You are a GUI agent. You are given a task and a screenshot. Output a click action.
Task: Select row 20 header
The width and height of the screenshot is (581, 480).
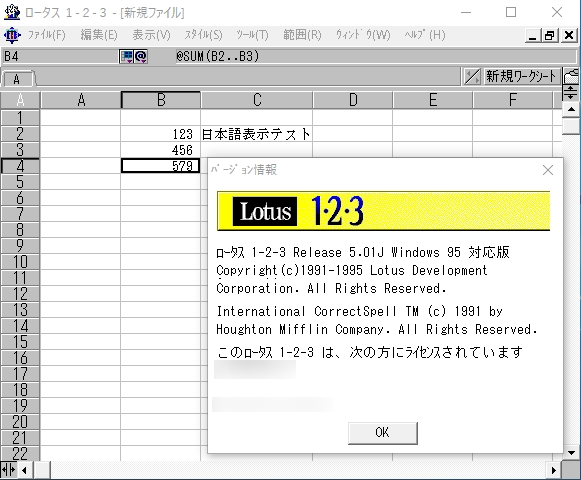coord(20,422)
